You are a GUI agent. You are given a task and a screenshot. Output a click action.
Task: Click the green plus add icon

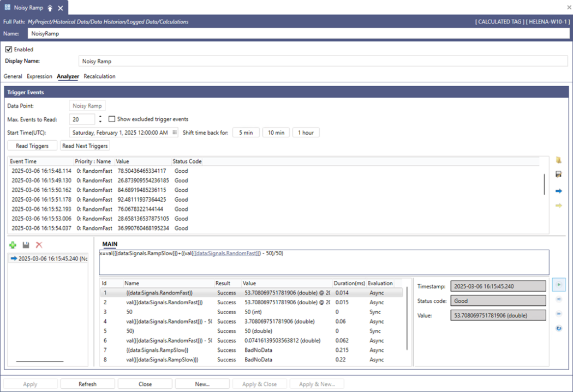coord(13,245)
